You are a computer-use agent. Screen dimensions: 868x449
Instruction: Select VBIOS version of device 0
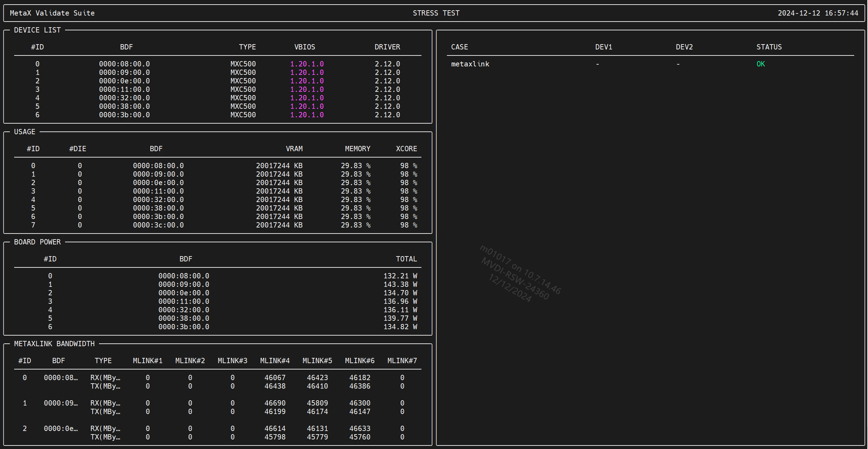[x=307, y=64]
